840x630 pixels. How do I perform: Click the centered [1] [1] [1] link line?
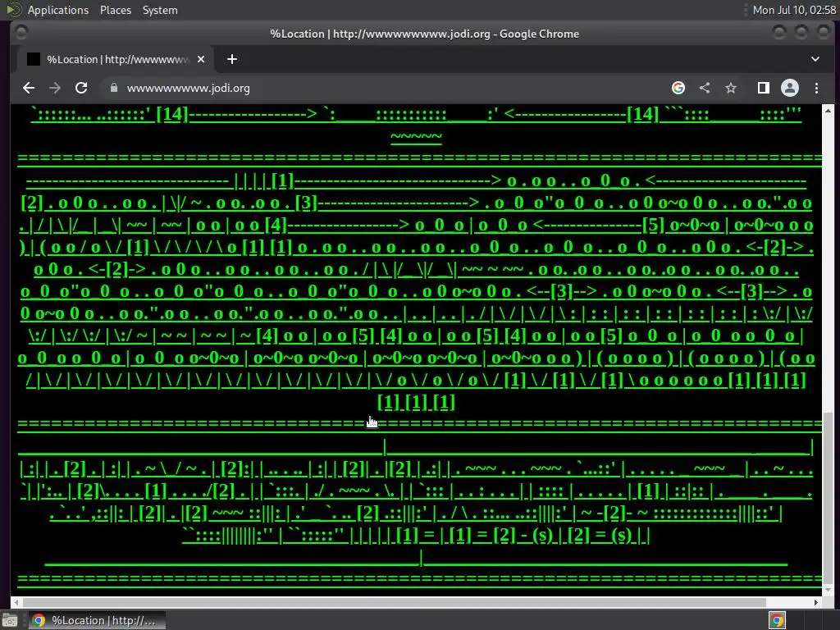416,402
